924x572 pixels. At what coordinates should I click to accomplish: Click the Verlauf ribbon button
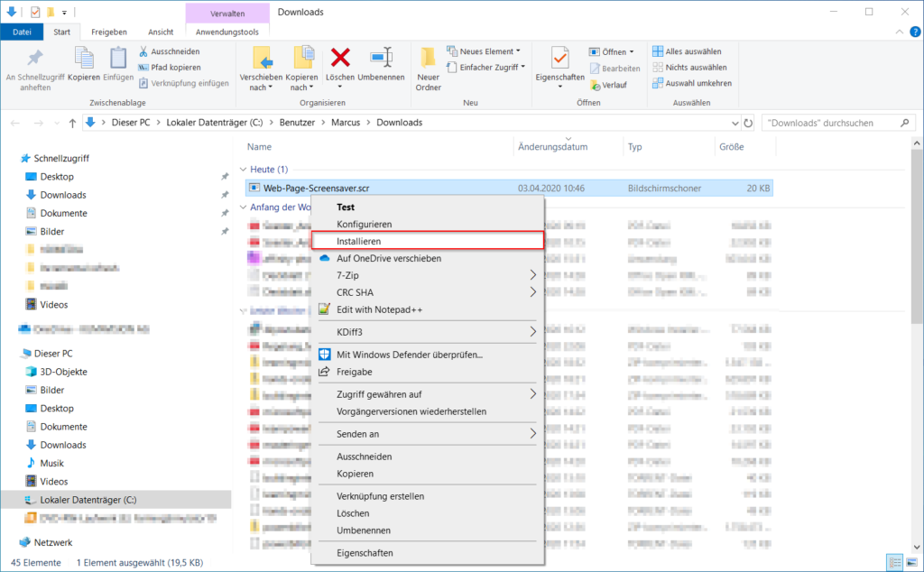[609, 85]
